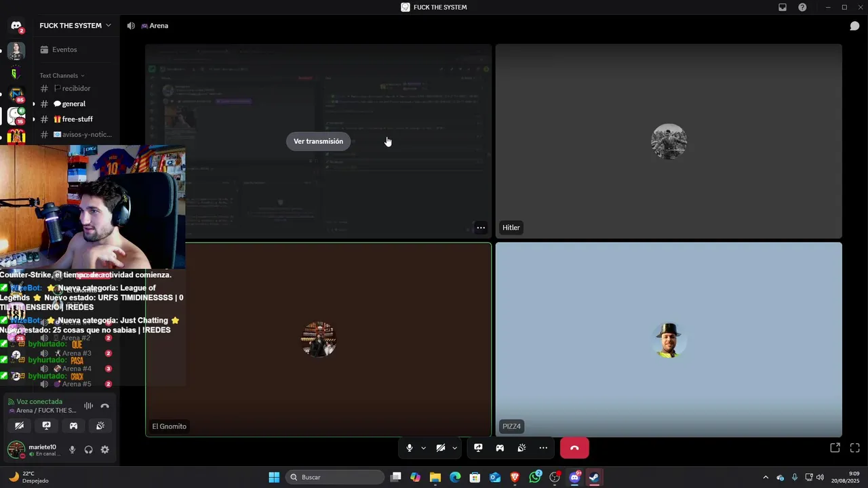This screenshot has width=868, height=488.
Task: Click Voz conectada status link
Action: pos(39,401)
